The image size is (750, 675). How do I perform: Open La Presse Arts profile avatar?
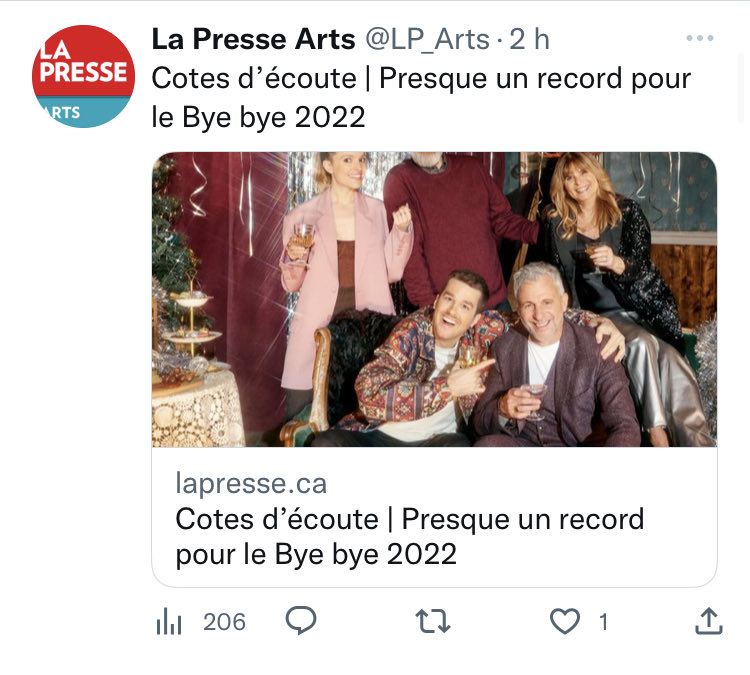pos(83,76)
